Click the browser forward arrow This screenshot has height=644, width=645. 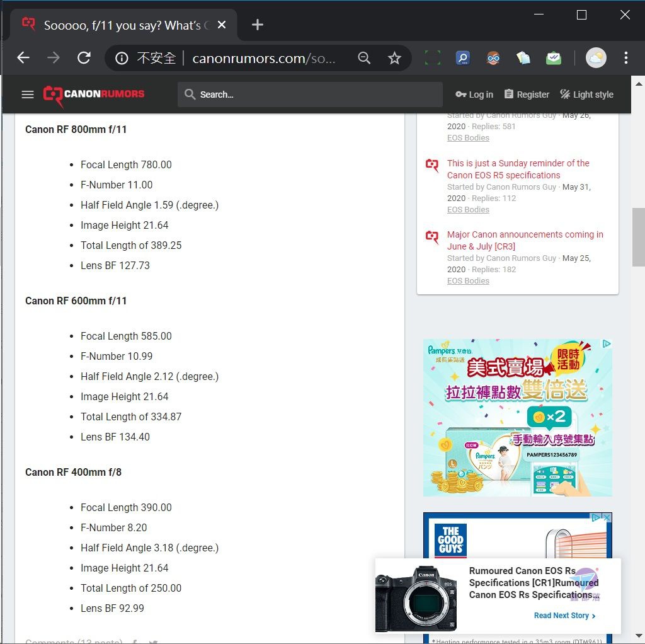[54, 57]
